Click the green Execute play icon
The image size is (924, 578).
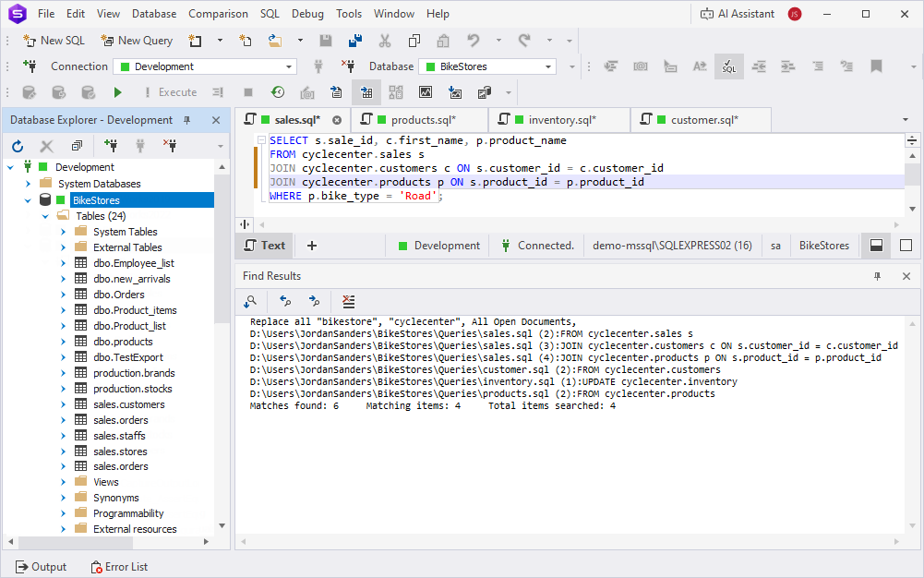117,92
